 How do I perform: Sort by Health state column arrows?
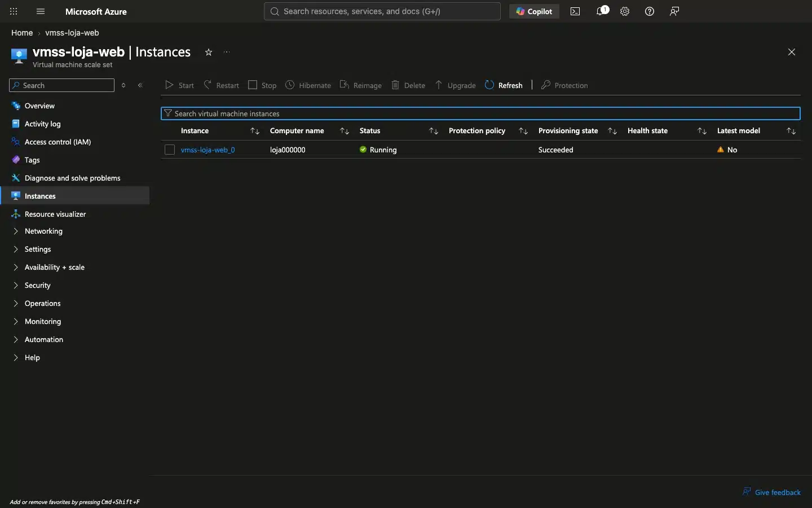coord(702,131)
